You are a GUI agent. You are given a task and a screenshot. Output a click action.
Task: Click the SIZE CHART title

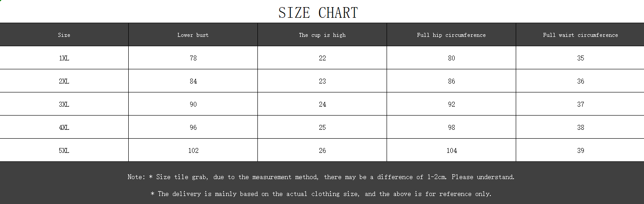coord(318,12)
